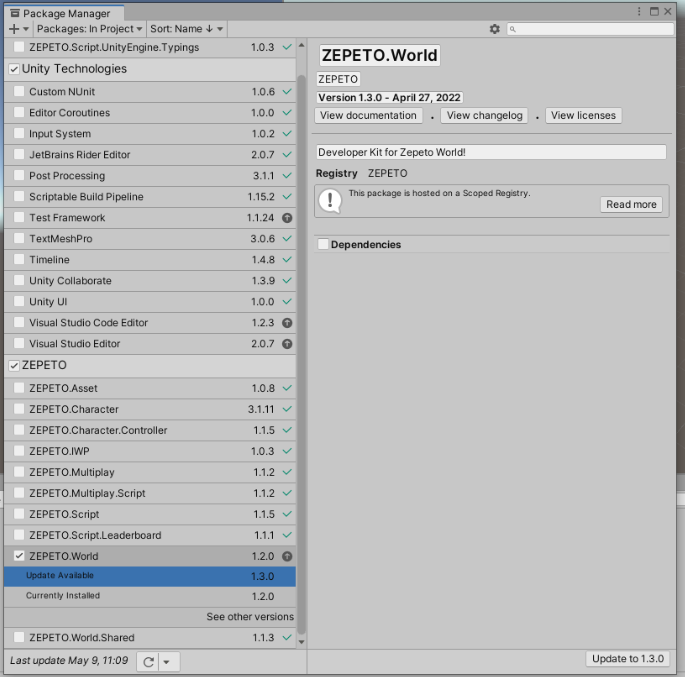Expand the Editor Coroutines package row
685x677 pixels.
(x=19, y=113)
